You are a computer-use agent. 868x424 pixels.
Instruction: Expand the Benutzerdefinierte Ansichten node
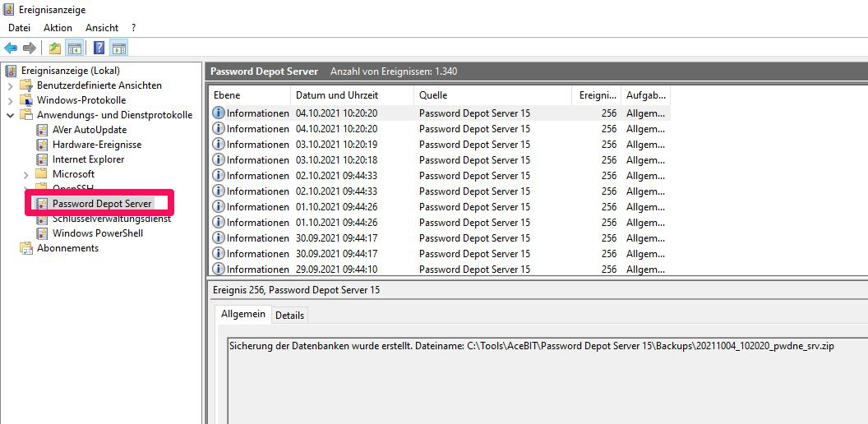click(x=11, y=85)
